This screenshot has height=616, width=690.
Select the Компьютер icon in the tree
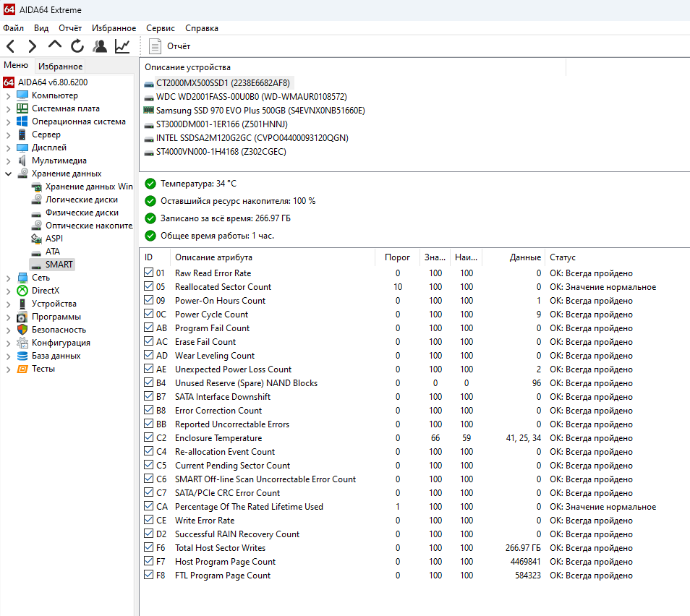(22, 95)
